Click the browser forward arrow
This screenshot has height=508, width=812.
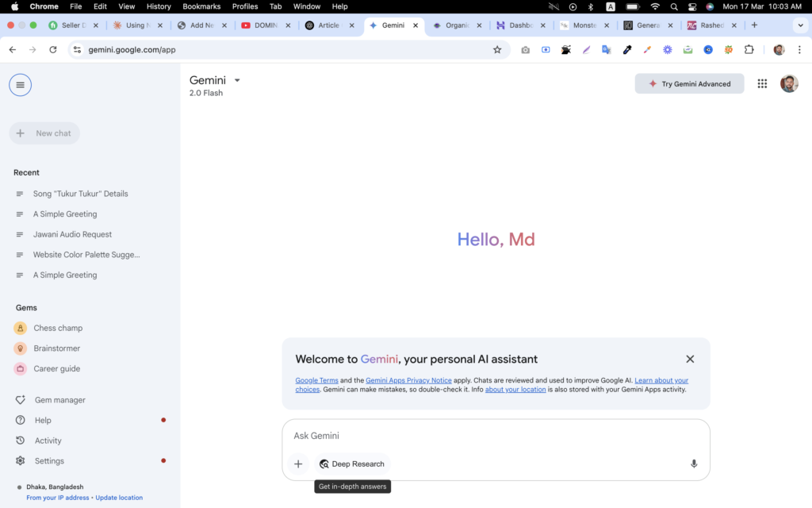(x=33, y=50)
